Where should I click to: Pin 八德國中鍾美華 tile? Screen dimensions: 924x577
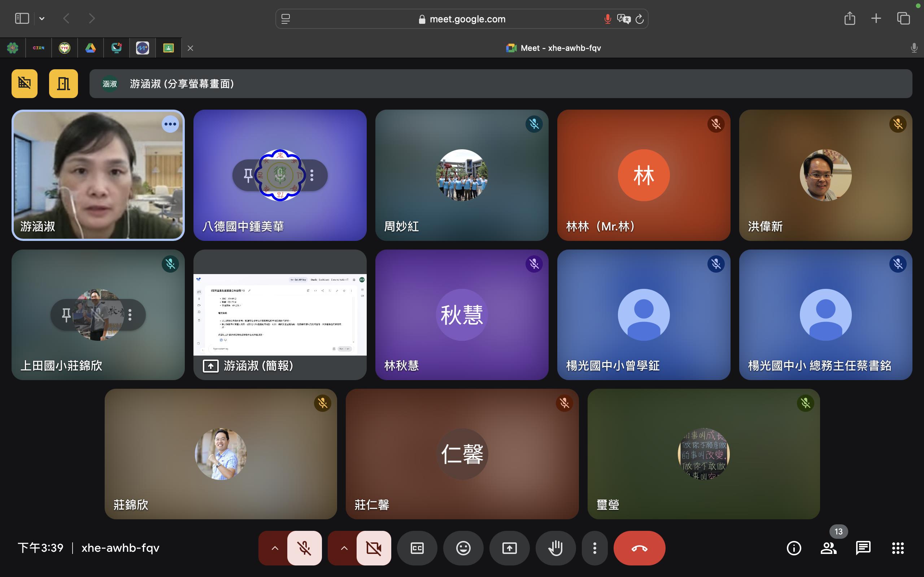(x=248, y=175)
